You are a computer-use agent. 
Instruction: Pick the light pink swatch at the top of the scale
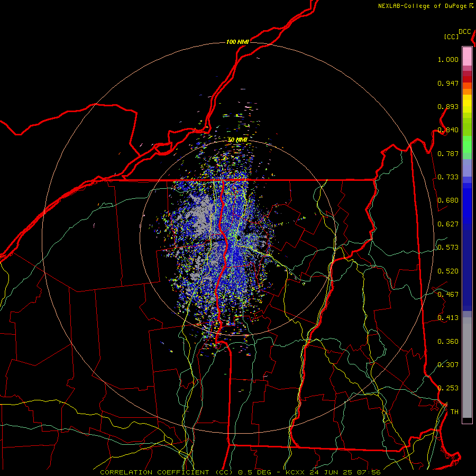pyautogui.click(x=467, y=57)
